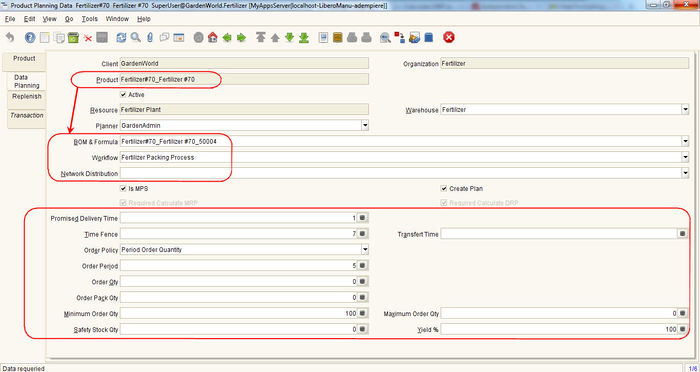Click the 1/6 record counter in status bar
Screen dimensions: 700x372
[x=692, y=368]
